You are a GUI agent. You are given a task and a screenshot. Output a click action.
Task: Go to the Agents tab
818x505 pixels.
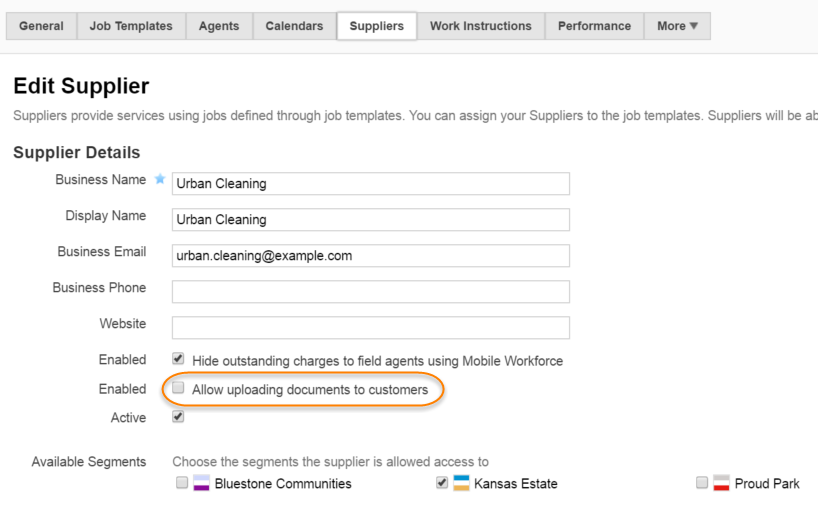219,26
